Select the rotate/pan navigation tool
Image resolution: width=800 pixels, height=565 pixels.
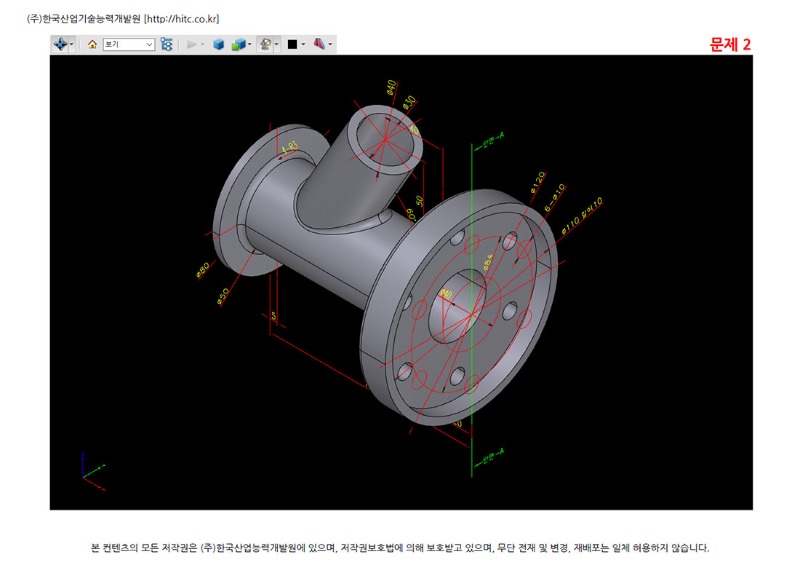60,44
